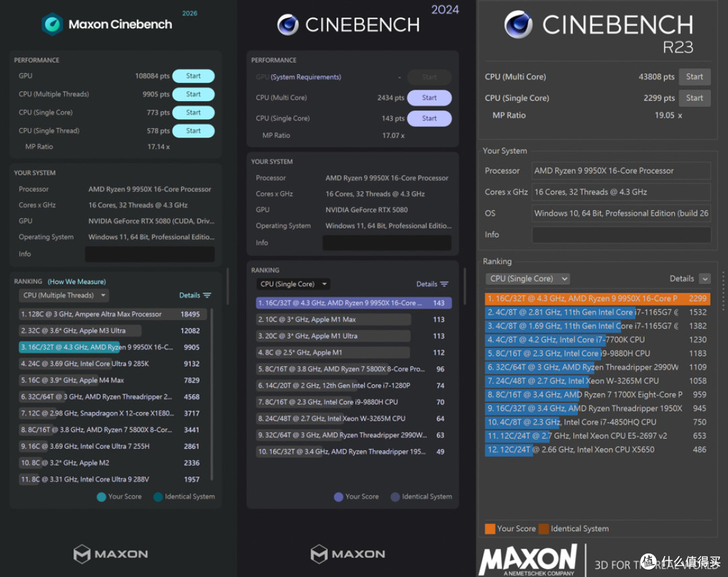Select the Apple M1 Ultra ranking row
The width and height of the screenshot is (728, 577).
[x=354, y=336]
